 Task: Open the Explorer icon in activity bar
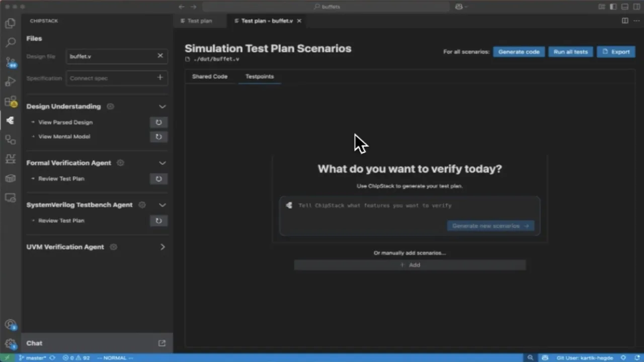click(x=10, y=23)
